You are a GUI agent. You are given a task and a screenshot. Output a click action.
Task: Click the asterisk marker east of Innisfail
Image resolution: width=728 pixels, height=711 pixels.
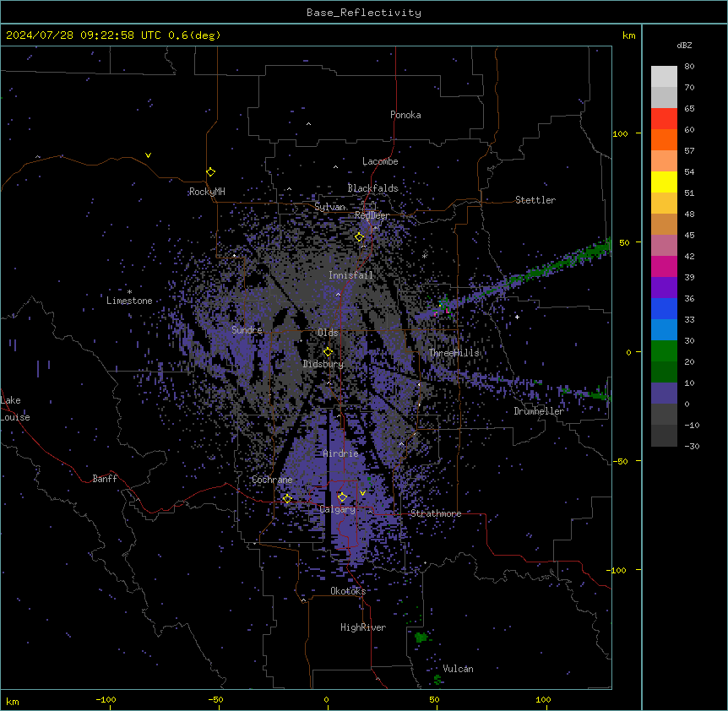coord(424,256)
